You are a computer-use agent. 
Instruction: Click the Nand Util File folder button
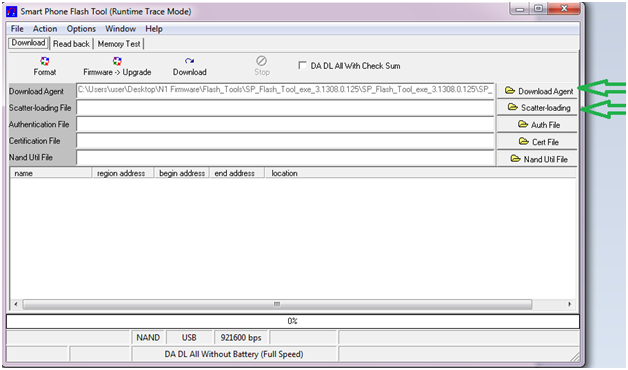click(x=537, y=159)
